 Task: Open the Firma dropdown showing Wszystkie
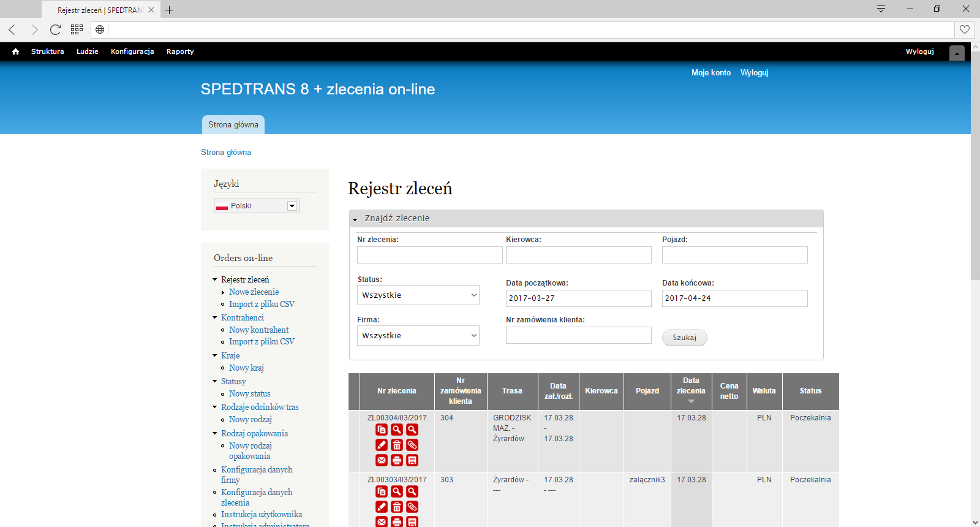pos(418,335)
